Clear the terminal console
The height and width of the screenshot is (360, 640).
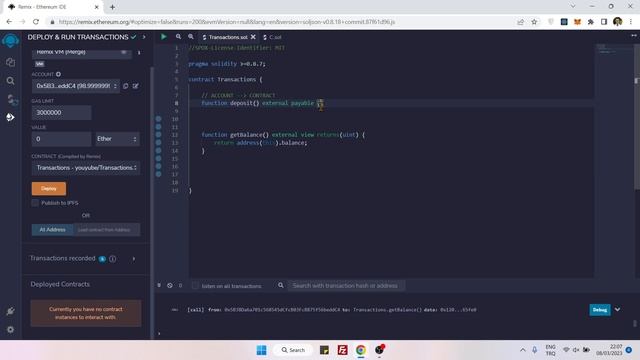170,285
